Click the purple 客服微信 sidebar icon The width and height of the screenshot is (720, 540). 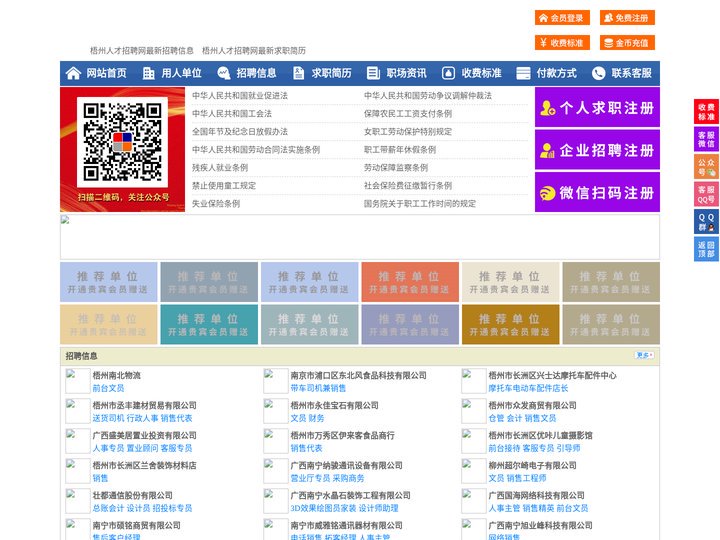point(706,139)
